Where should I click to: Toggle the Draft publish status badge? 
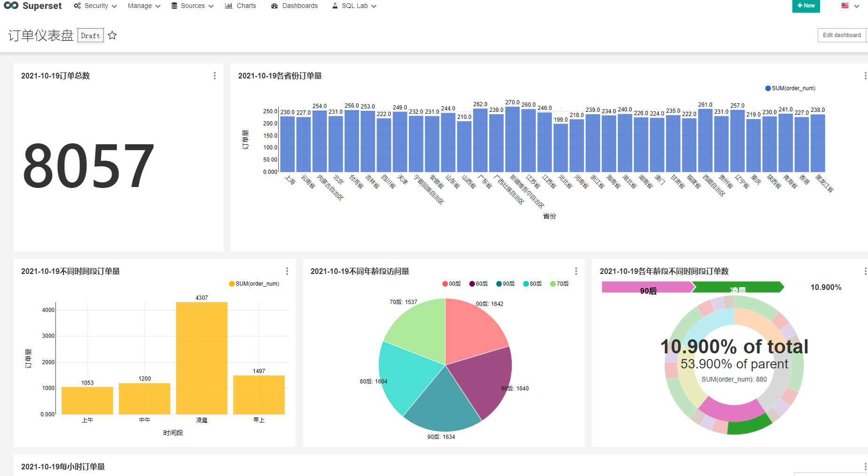pos(91,35)
